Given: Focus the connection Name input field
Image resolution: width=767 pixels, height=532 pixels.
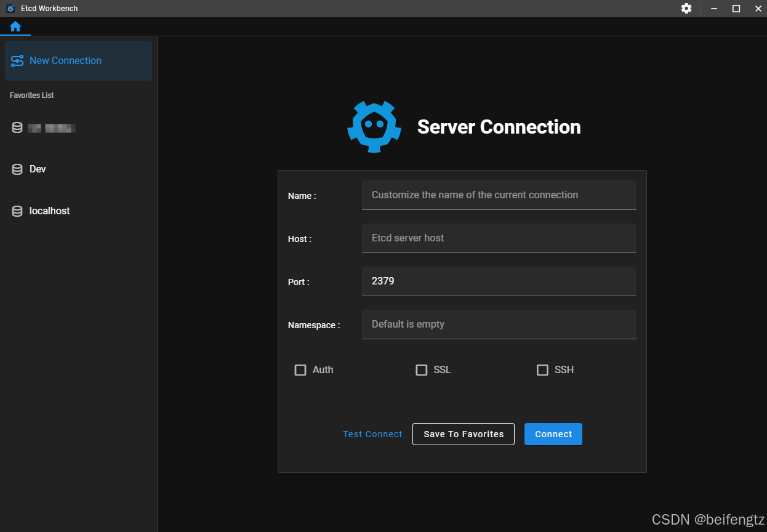Looking at the screenshot, I should pyautogui.click(x=499, y=195).
